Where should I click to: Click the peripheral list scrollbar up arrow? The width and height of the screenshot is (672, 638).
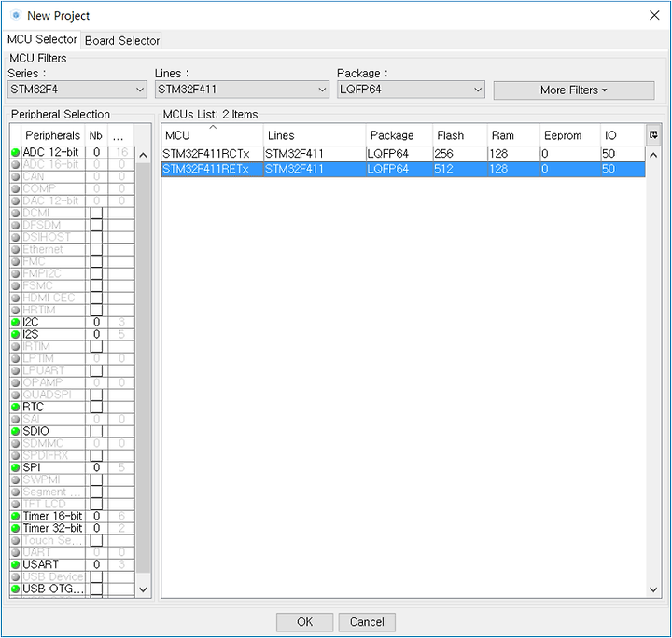click(143, 155)
